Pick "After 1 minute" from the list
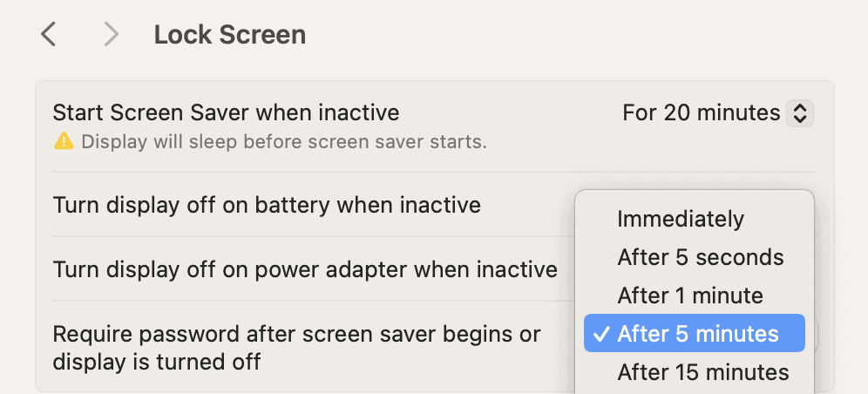 pos(690,295)
